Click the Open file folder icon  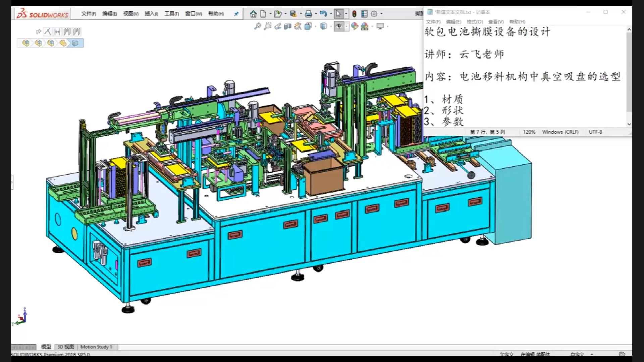(278, 14)
